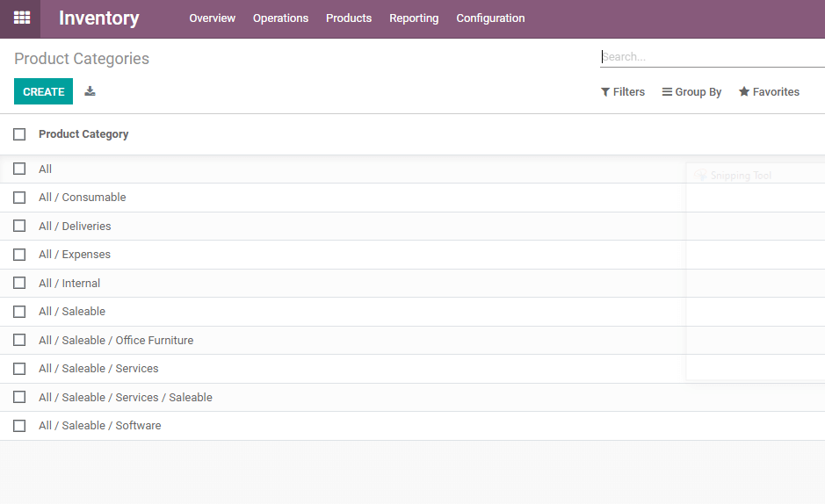Toggle checkbox for All / Expenses row
825x504 pixels.
point(19,255)
